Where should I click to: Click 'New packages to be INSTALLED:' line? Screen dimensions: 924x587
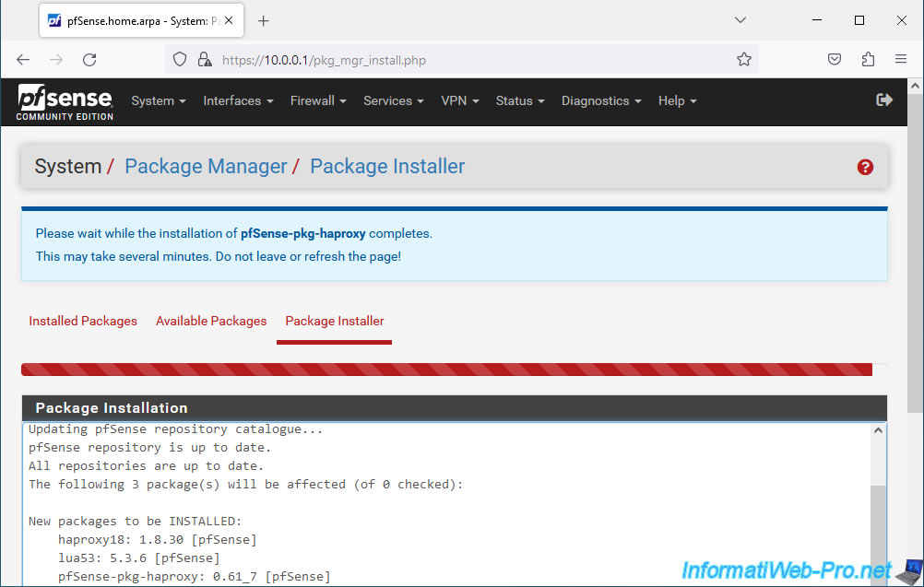tap(135, 521)
